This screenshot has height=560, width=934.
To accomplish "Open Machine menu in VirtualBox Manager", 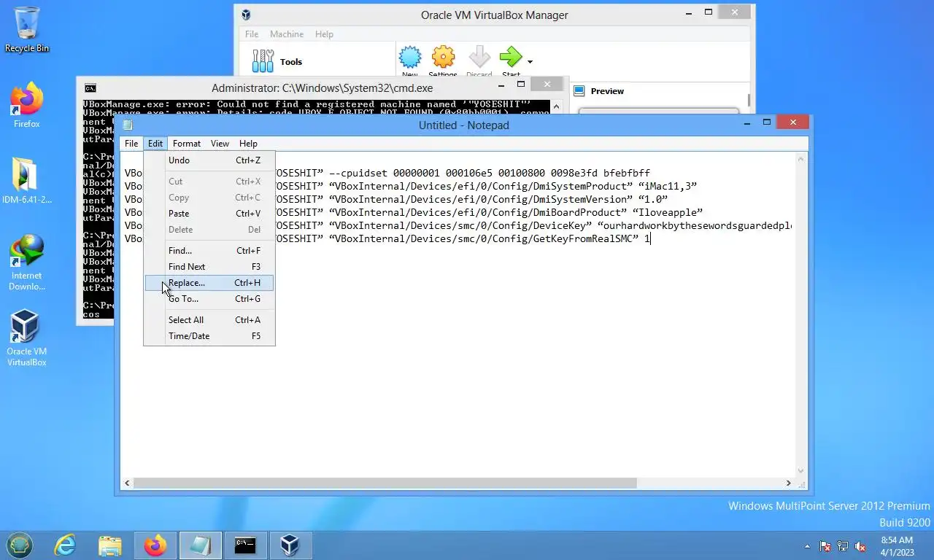I will click(287, 34).
